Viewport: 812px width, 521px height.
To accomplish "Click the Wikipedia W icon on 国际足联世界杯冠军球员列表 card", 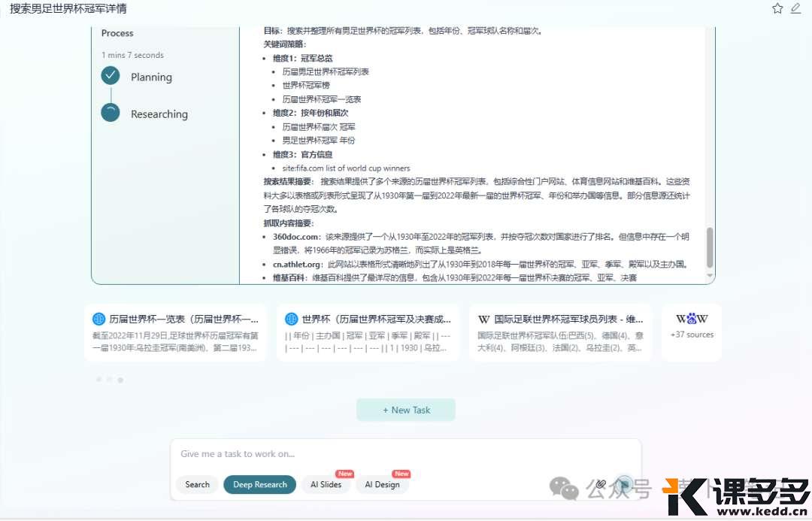I will pyautogui.click(x=483, y=320).
